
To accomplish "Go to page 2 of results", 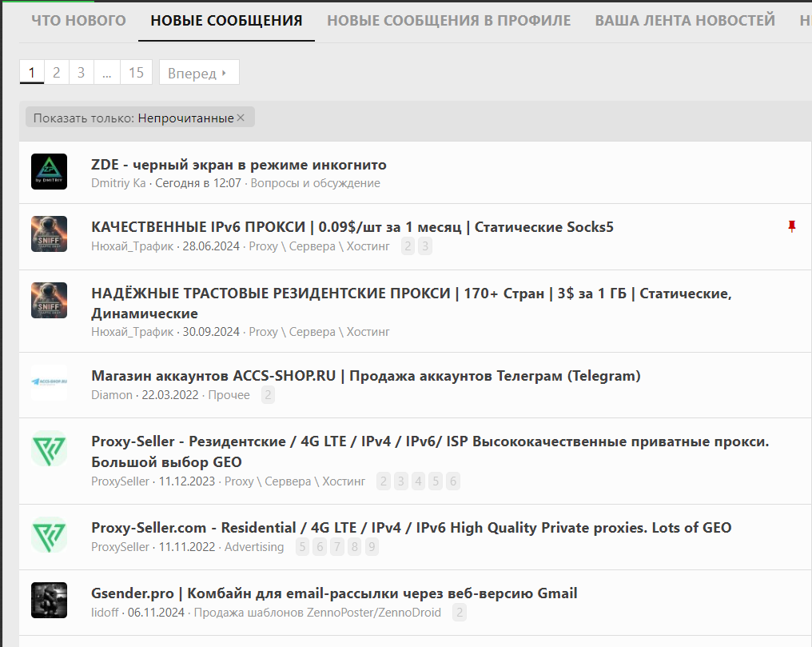I will tap(57, 72).
